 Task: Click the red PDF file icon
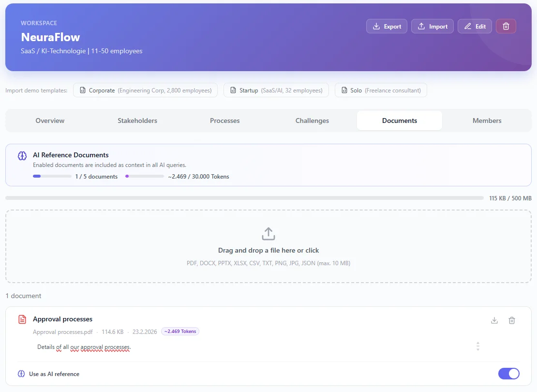(x=22, y=319)
